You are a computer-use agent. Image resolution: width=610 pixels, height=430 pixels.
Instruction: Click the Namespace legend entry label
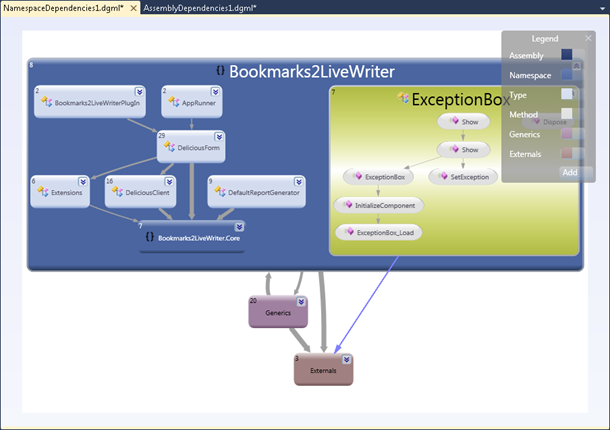530,75
